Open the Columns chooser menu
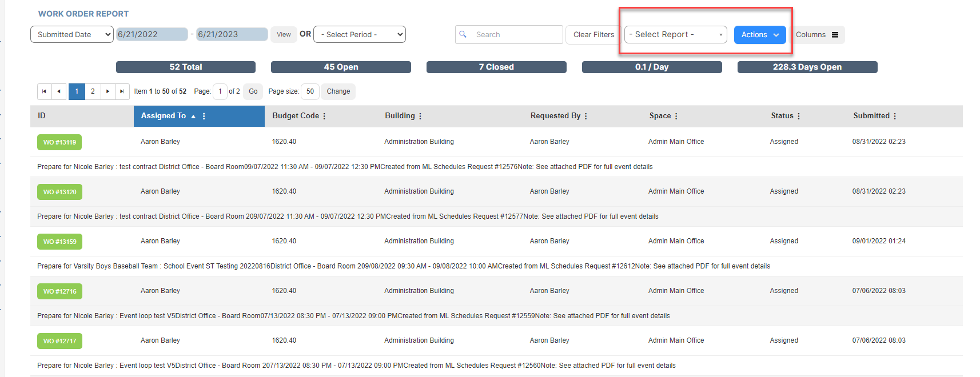This screenshot has width=980, height=377. [818, 34]
